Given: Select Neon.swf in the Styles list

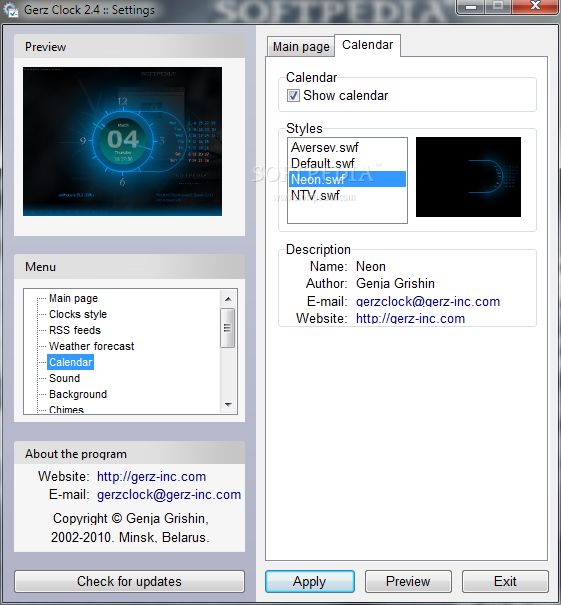Looking at the screenshot, I should [347, 179].
